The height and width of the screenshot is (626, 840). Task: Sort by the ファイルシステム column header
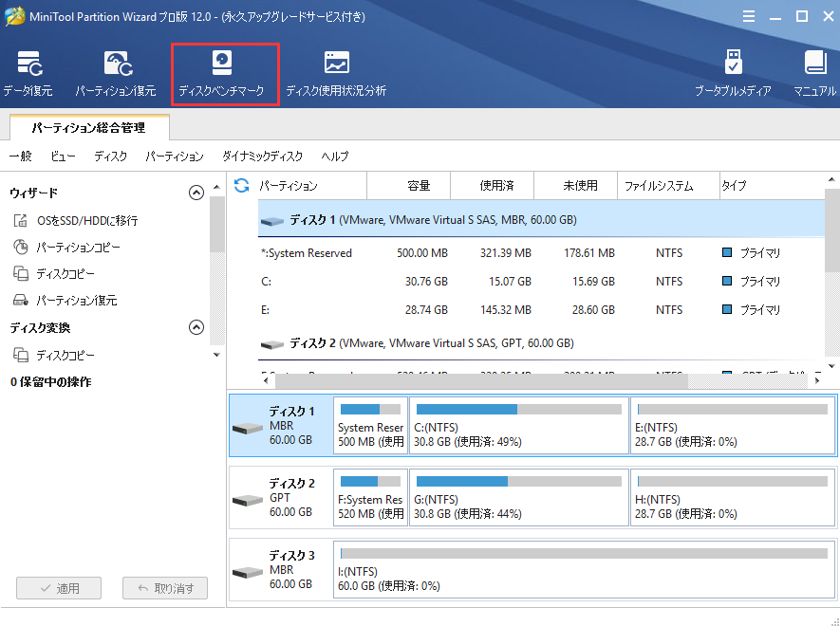[x=659, y=186]
